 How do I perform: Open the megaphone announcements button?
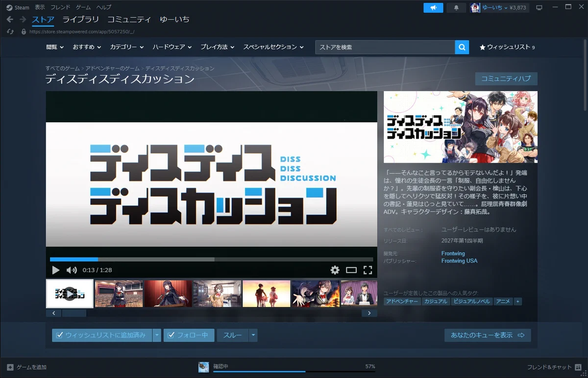433,7
